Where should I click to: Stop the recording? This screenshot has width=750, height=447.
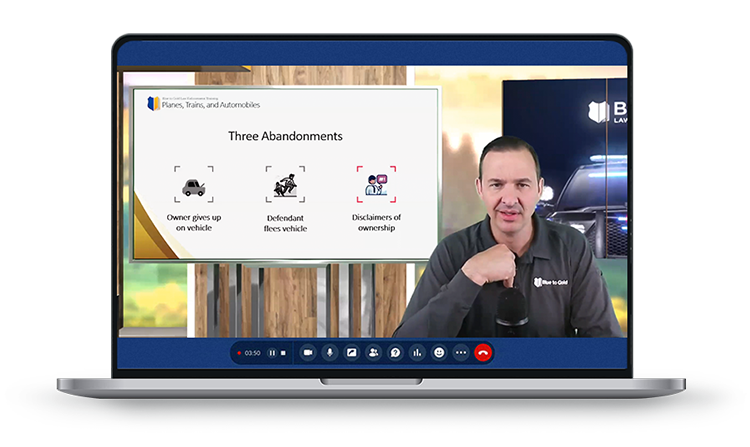[x=284, y=353]
